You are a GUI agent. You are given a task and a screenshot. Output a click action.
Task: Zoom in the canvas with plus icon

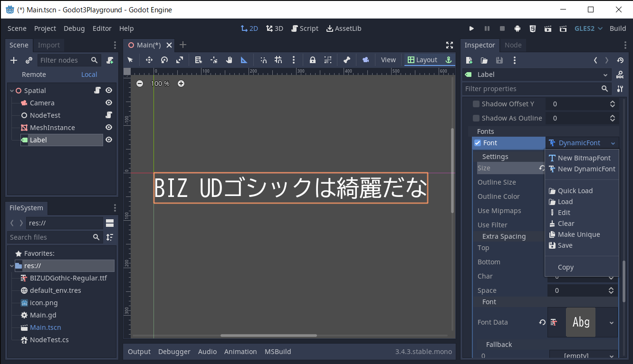click(x=181, y=84)
